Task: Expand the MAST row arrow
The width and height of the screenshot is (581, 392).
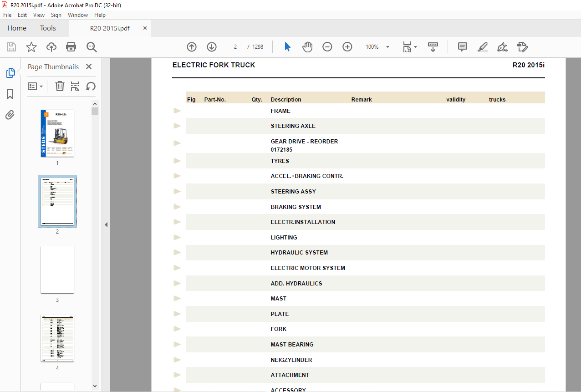Action: tap(178, 298)
